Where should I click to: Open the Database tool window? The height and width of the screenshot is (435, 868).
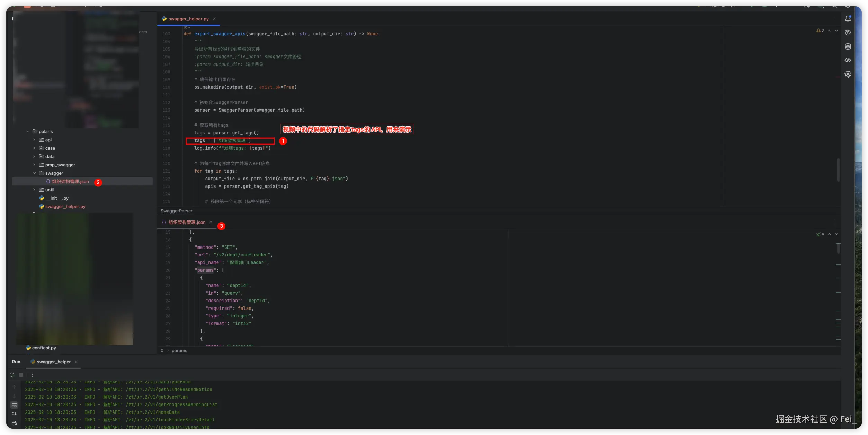tap(848, 47)
